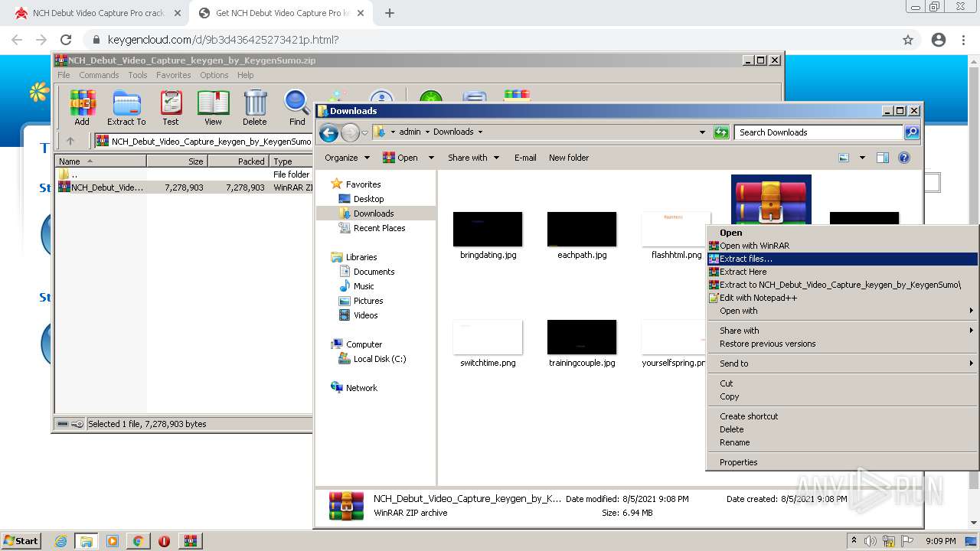Open the WinRAR File menu
The width and height of the screenshot is (980, 551).
[64, 75]
